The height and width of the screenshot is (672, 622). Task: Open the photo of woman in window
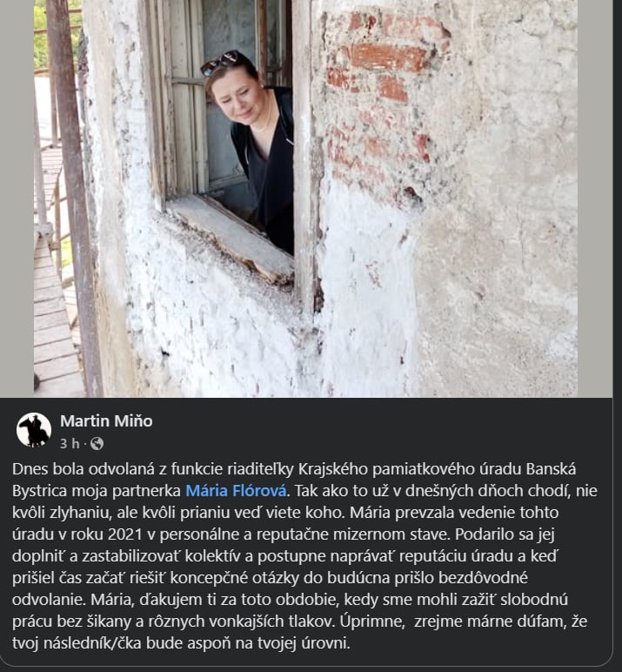[305, 198]
